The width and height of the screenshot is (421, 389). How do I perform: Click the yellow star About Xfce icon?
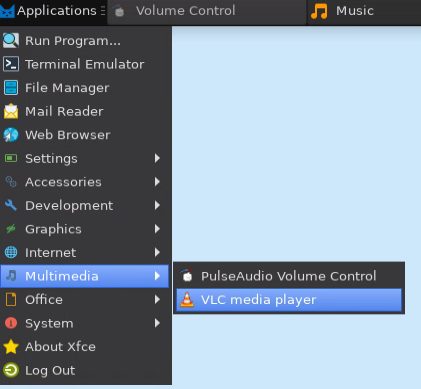coord(11,347)
